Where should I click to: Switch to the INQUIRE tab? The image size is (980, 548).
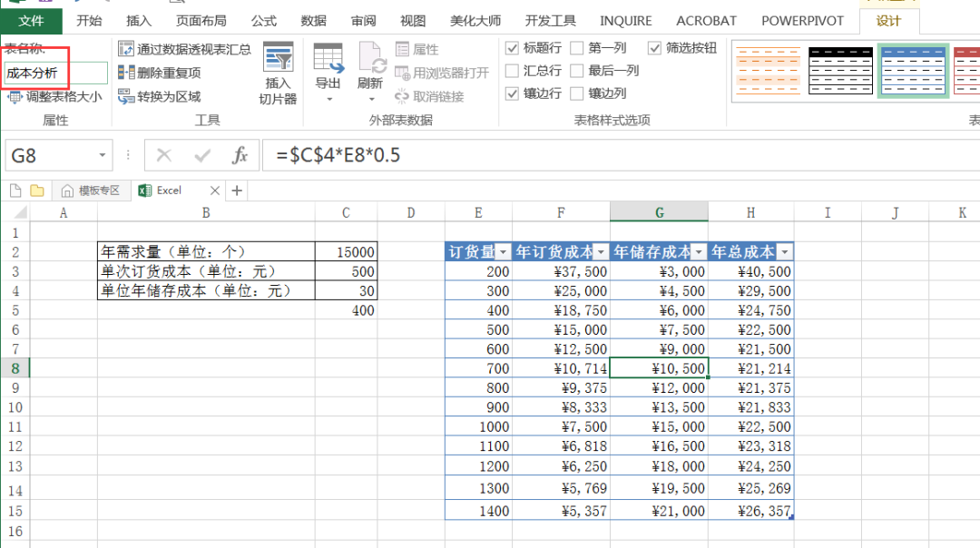625,21
